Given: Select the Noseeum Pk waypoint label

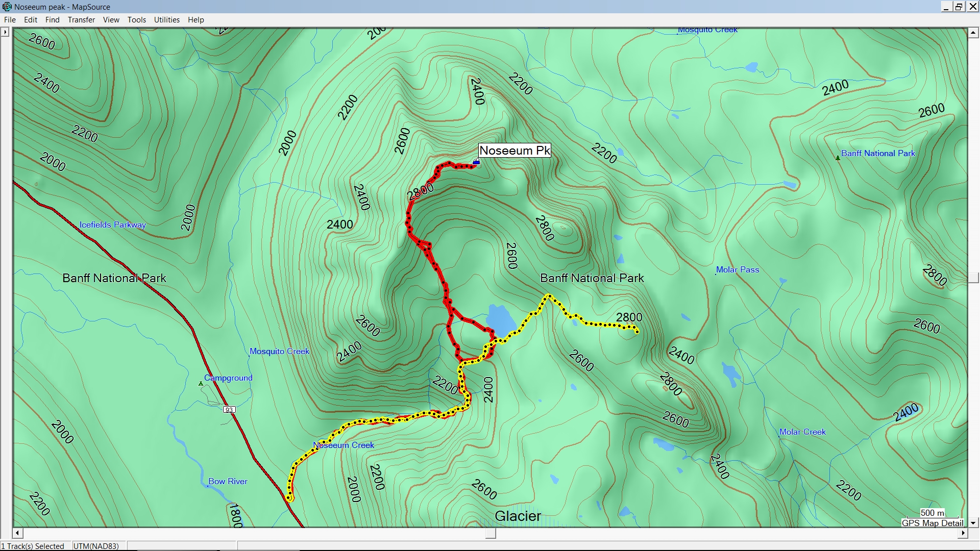Looking at the screenshot, I should [x=514, y=151].
